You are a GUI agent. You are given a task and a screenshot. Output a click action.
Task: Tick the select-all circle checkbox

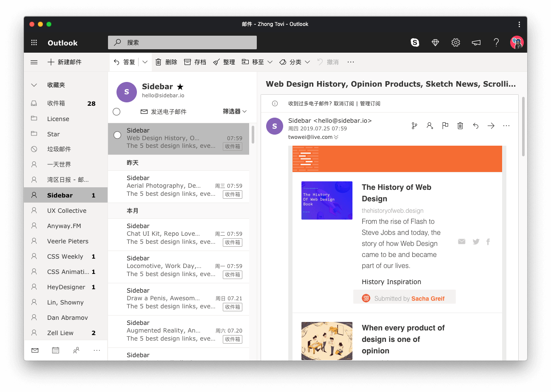pyautogui.click(x=116, y=112)
